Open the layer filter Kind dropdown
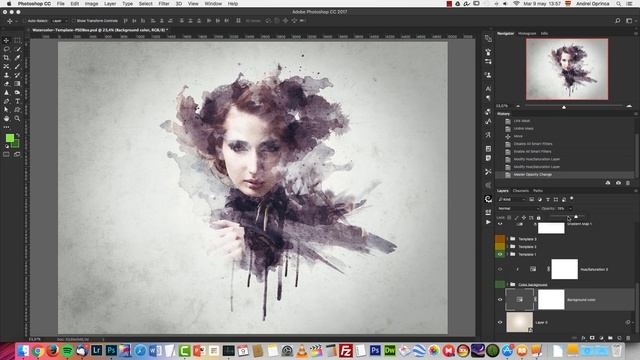 (512, 200)
